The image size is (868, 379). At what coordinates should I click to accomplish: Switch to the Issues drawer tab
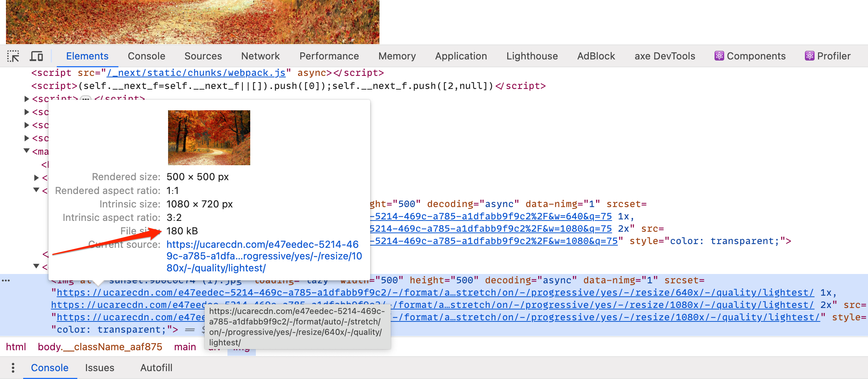point(99,368)
